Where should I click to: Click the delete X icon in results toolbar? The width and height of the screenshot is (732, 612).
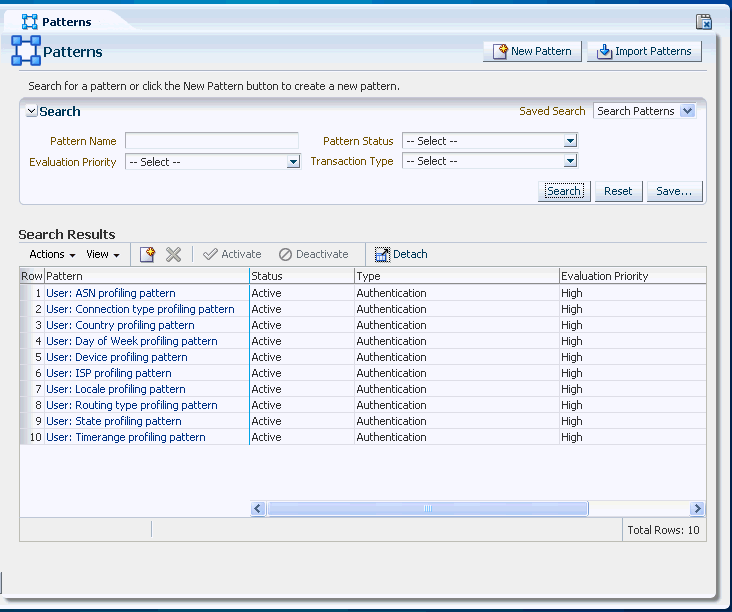(173, 255)
